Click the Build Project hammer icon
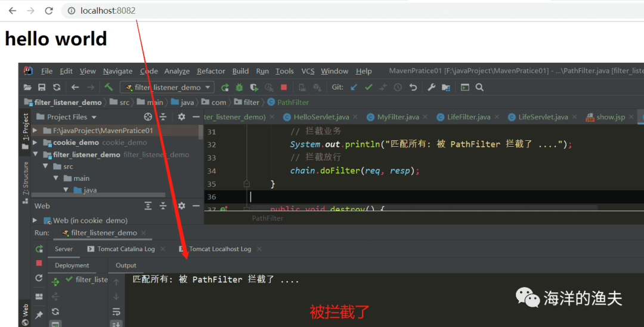The image size is (644, 327). (x=109, y=87)
